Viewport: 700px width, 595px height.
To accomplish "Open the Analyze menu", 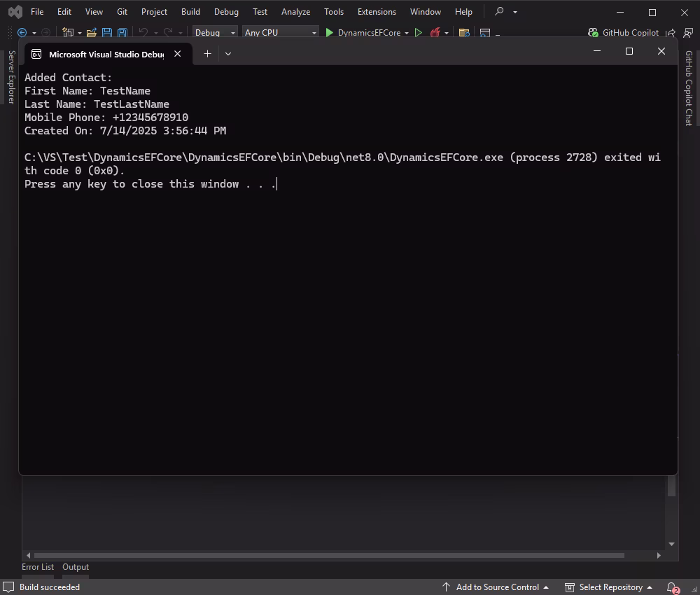I will pyautogui.click(x=295, y=12).
